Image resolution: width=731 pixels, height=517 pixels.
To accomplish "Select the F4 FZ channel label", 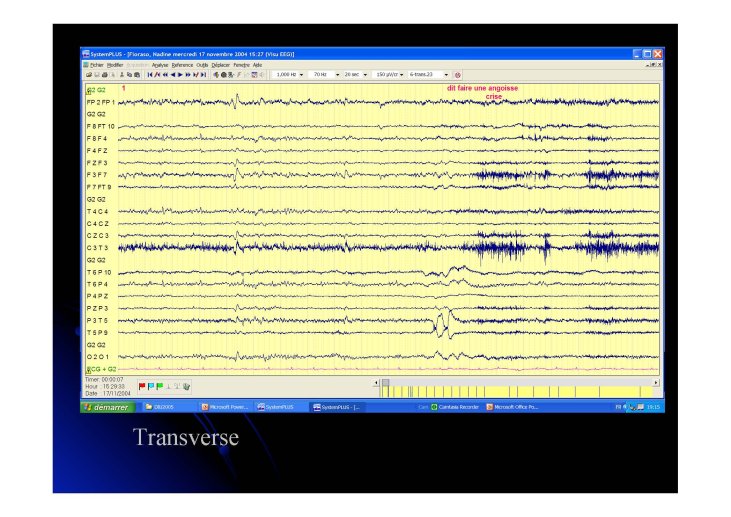I will point(97,151).
